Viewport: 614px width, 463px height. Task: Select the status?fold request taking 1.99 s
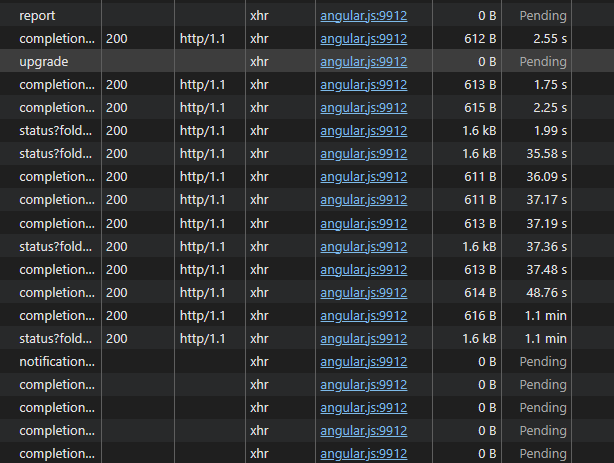[57, 131]
